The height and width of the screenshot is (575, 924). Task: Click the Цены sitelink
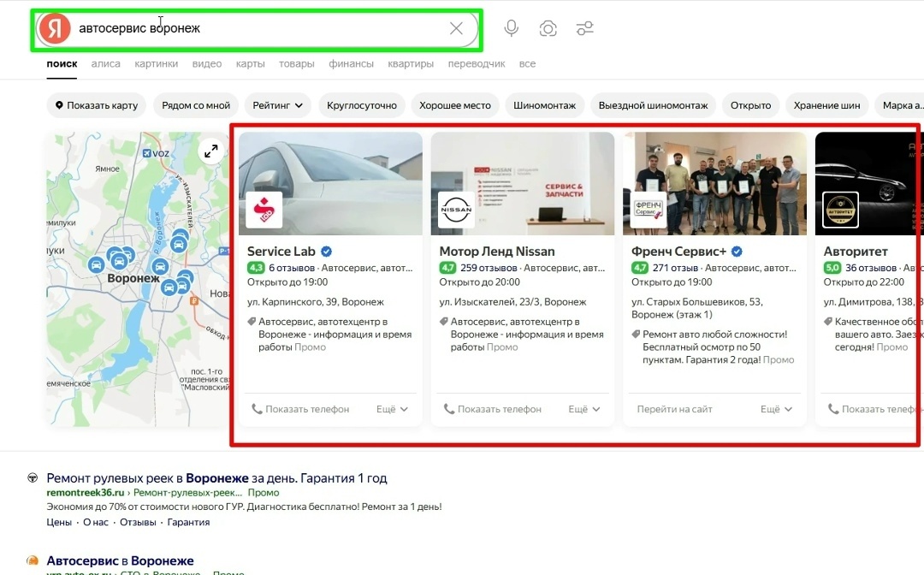(x=59, y=522)
